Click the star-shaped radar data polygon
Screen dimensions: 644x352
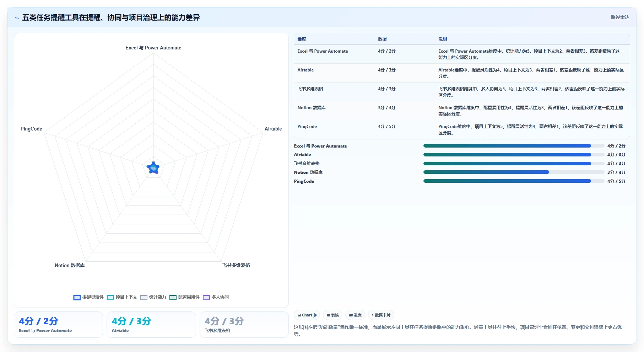pos(153,168)
